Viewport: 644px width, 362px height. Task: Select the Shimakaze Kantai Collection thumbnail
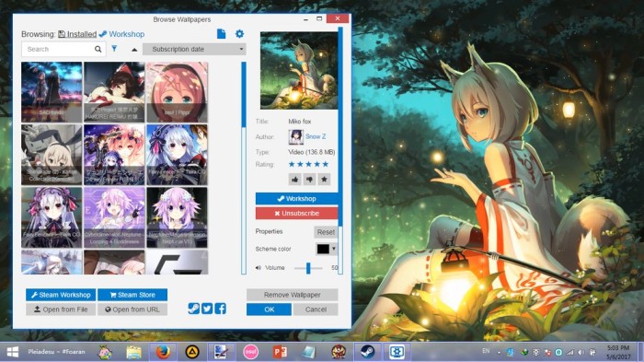coord(52,155)
